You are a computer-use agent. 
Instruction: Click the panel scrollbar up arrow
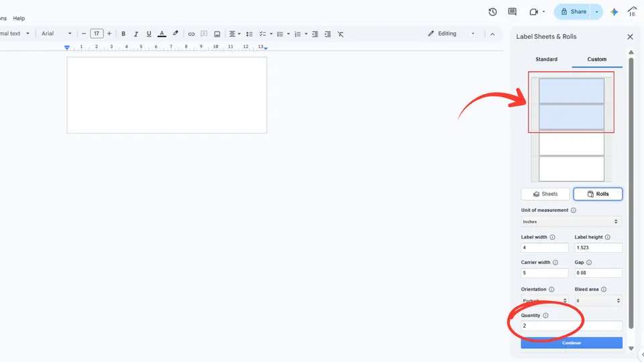pyautogui.click(x=631, y=52)
